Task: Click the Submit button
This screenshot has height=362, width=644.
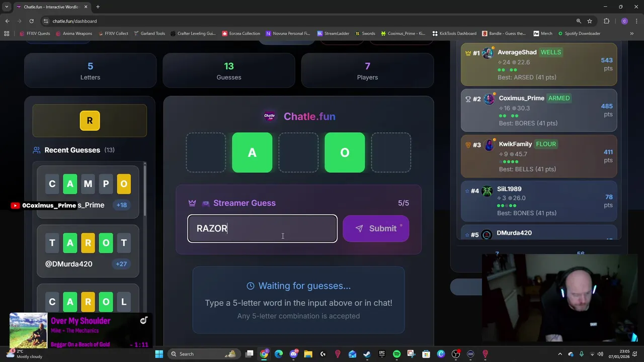Action: click(376, 228)
